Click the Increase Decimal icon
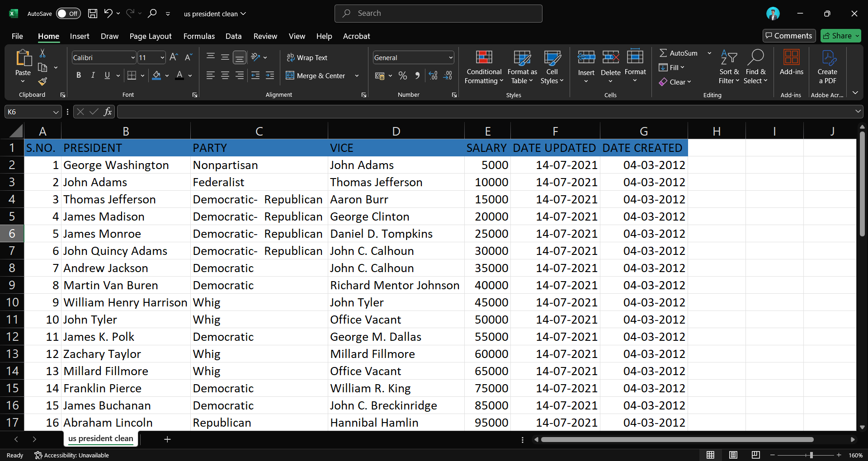 pyautogui.click(x=433, y=76)
